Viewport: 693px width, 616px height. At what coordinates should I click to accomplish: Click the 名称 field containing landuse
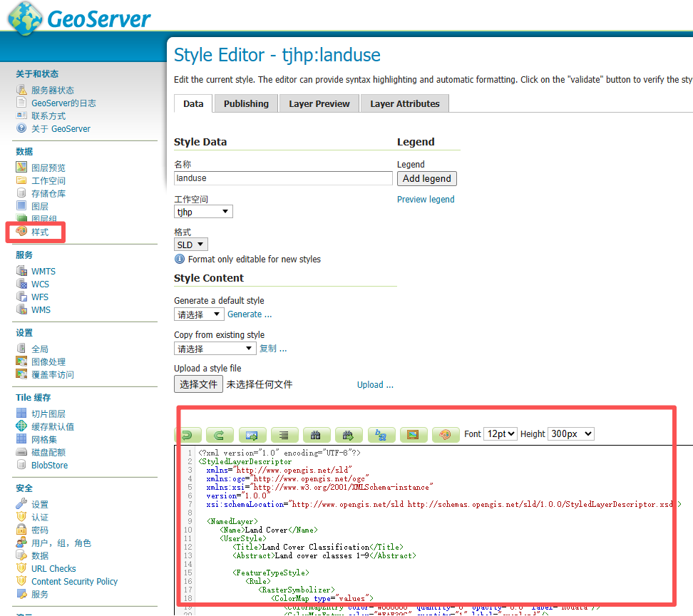pos(283,178)
